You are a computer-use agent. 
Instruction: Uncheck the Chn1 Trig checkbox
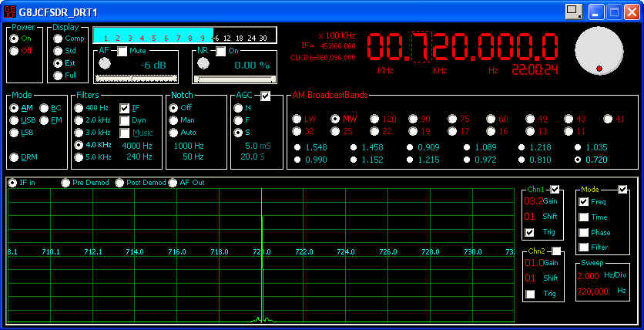coord(529,232)
